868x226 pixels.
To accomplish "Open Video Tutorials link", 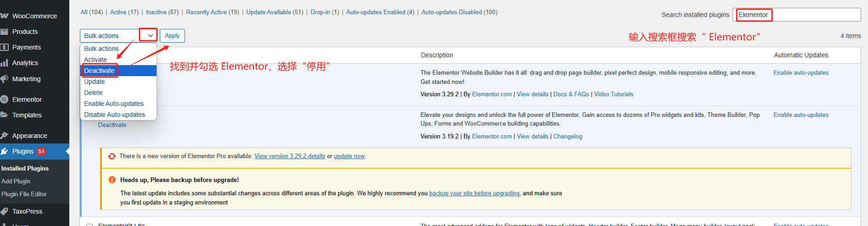I will pos(614,94).
